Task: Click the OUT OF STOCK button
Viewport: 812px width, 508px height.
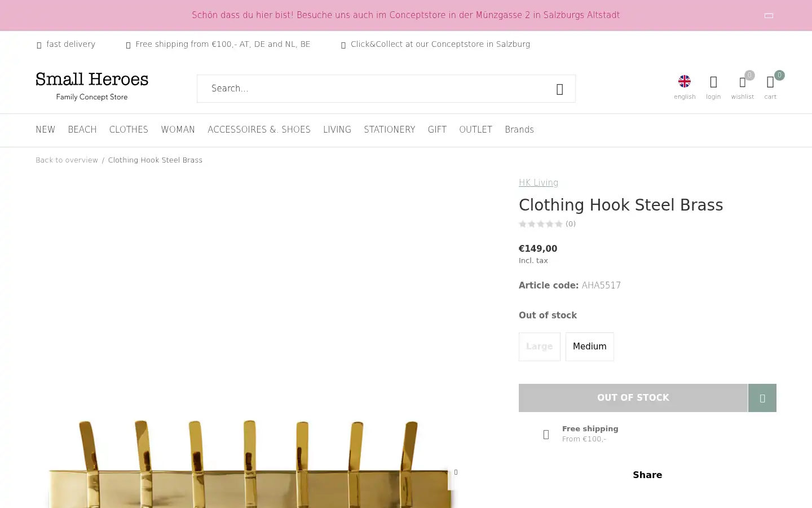Action: click(x=633, y=398)
